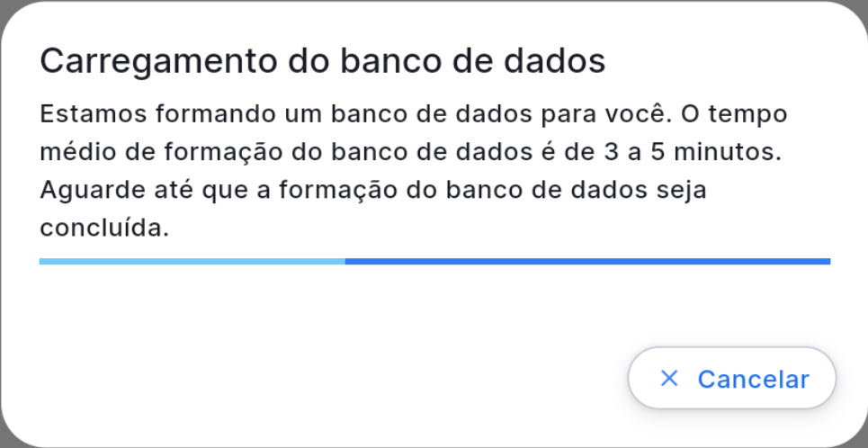Click where the light and dark progress segments meet
Screen dimensions: 868x448
(x=345, y=262)
